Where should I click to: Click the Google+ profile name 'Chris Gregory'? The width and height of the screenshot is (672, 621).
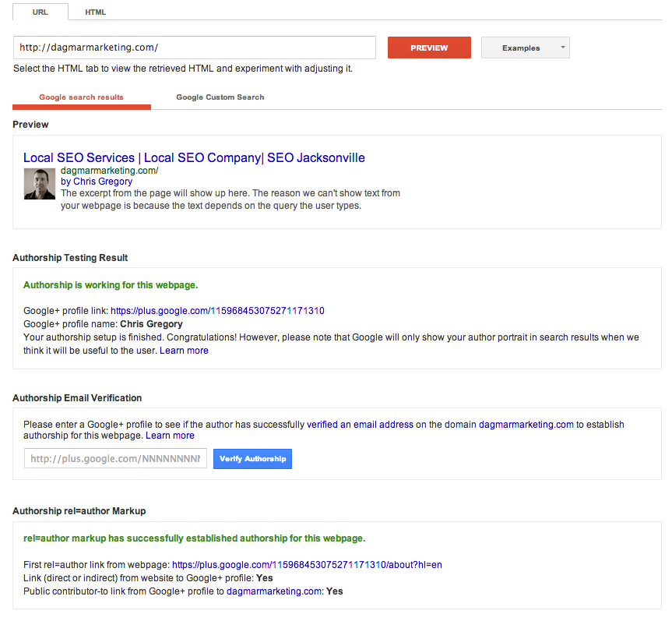(151, 324)
